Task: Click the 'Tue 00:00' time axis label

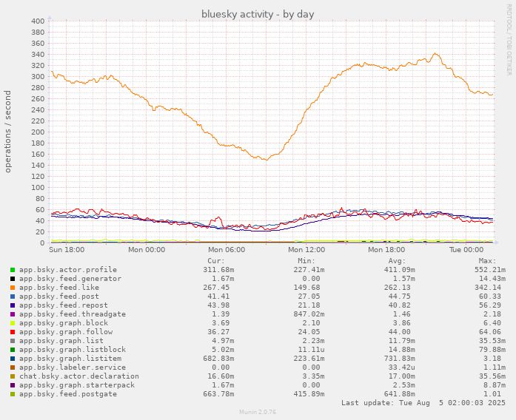Action: click(x=466, y=250)
